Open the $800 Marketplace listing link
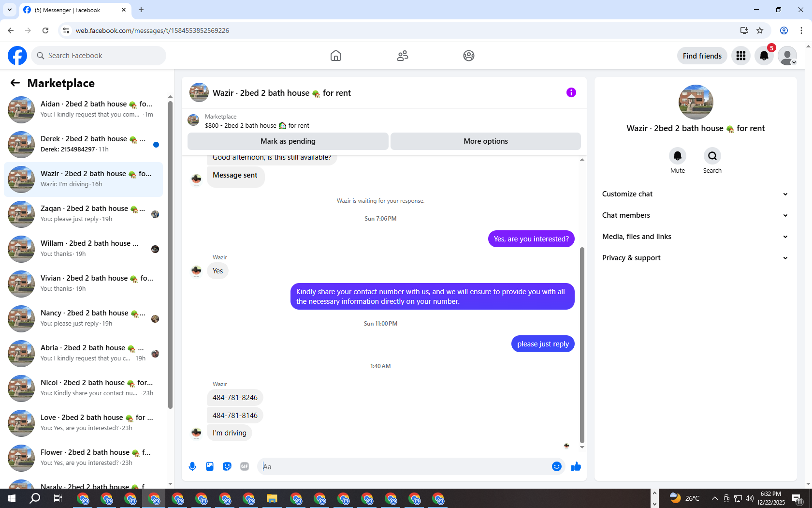Image resolution: width=812 pixels, height=508 pixels. tap(257, 125)
